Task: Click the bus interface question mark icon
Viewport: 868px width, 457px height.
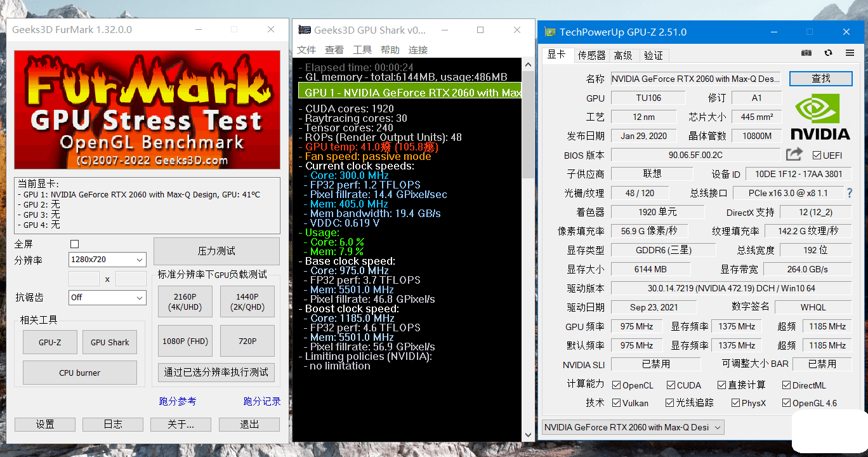Action: click(x=850, y=193)
